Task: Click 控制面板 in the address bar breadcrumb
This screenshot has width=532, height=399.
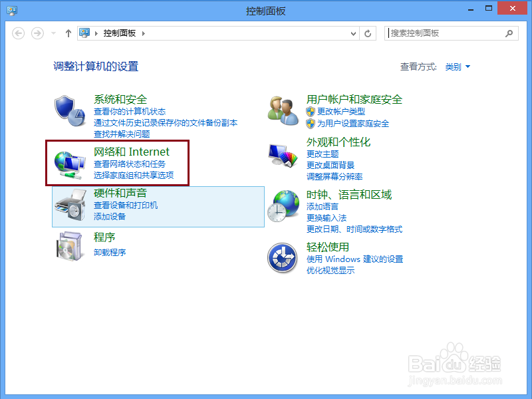Action: click(120, 33)
